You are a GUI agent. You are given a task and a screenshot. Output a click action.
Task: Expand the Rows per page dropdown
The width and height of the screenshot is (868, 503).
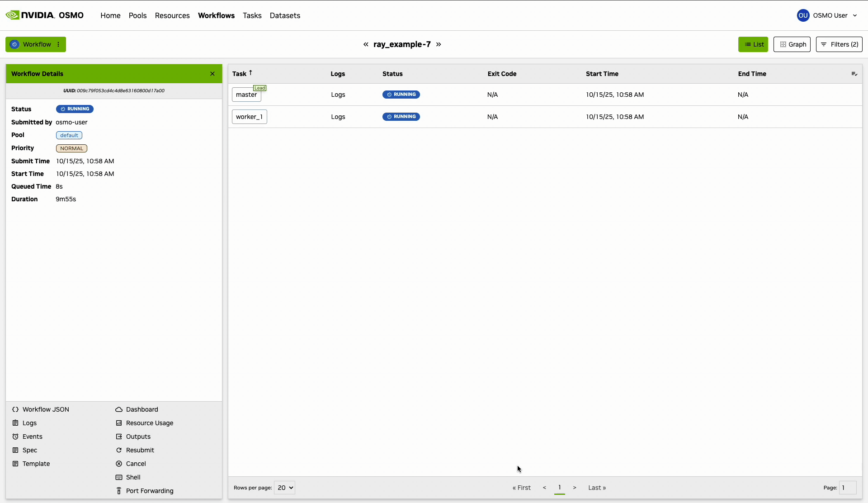(284, 488)
